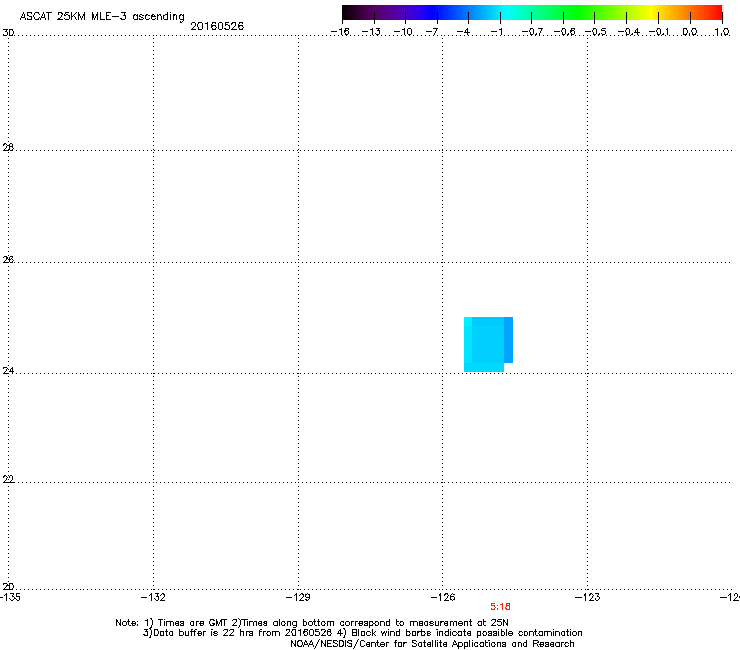
Task: Click longitude axis label "-126"
Action: coord(443,597)
